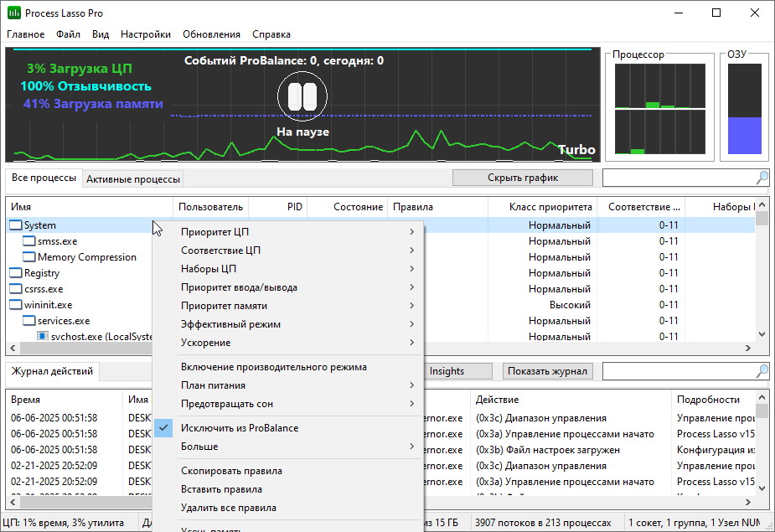Click the services.exe process icon

click(29, 320)
